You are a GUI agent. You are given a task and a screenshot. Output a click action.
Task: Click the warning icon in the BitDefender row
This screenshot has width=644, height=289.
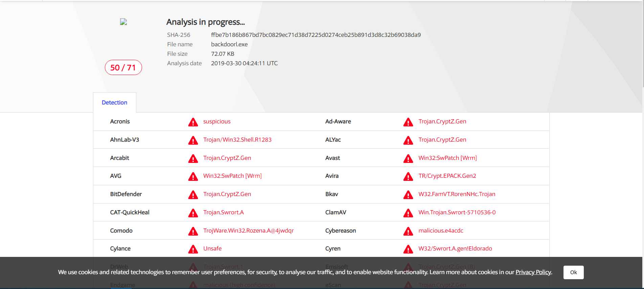point(193,195)
